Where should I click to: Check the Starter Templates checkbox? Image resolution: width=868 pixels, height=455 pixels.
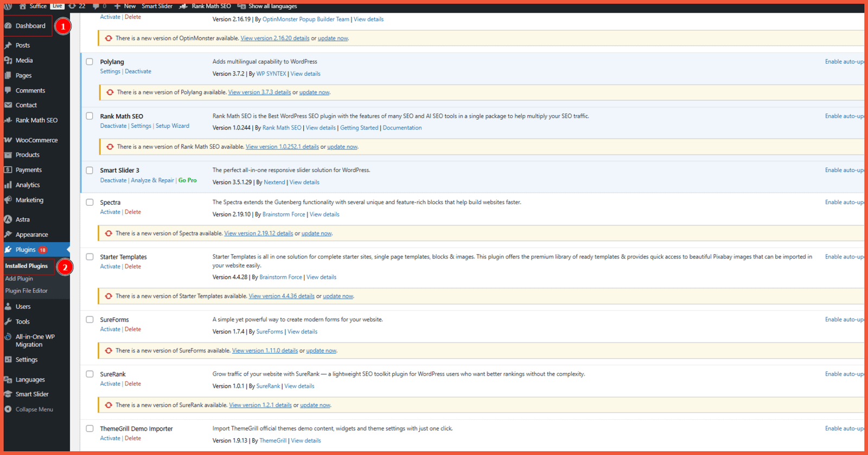tap(90, 257)
